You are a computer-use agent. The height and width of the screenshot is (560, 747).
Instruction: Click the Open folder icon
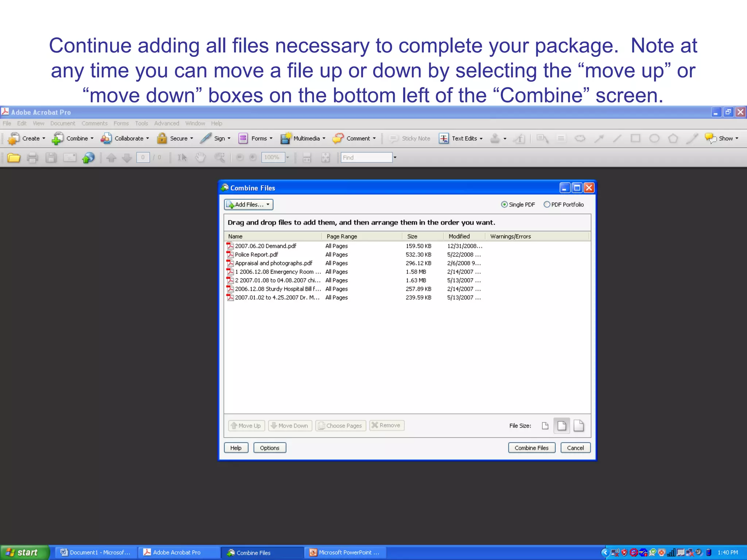point(14,157)
